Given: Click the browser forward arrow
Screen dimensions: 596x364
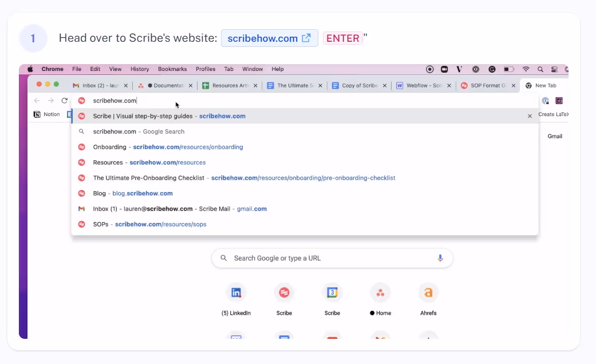Looking at the screenshot, I should point(50,101).
